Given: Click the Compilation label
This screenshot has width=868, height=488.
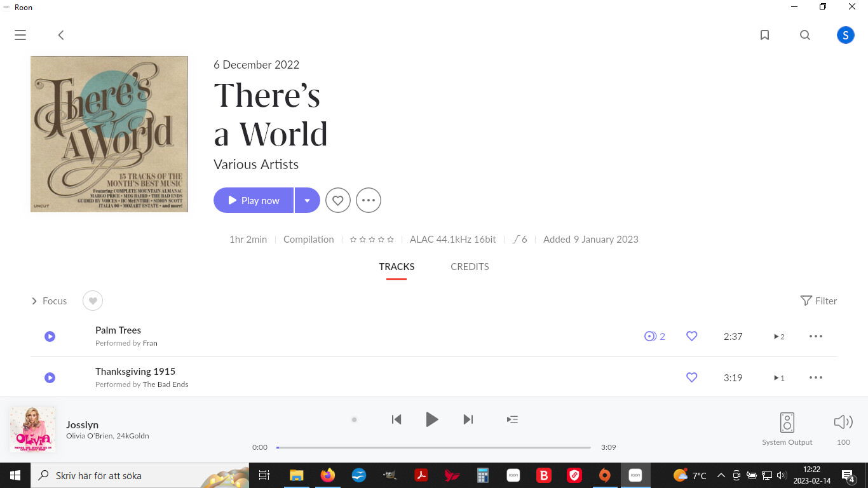Looking at the screenshot, I should click(x=308, y=239).
